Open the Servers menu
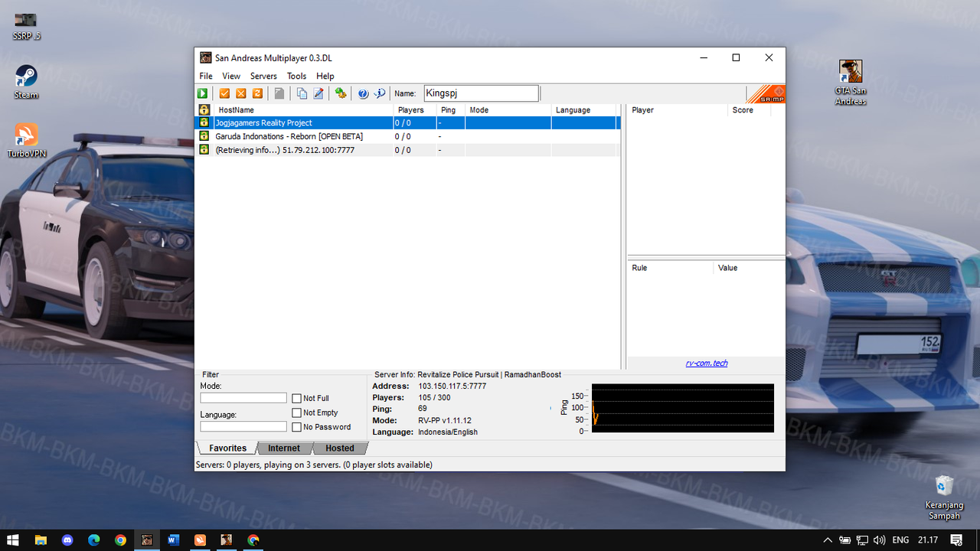Screen dimensions: 980x551 (x=263, y=77)
